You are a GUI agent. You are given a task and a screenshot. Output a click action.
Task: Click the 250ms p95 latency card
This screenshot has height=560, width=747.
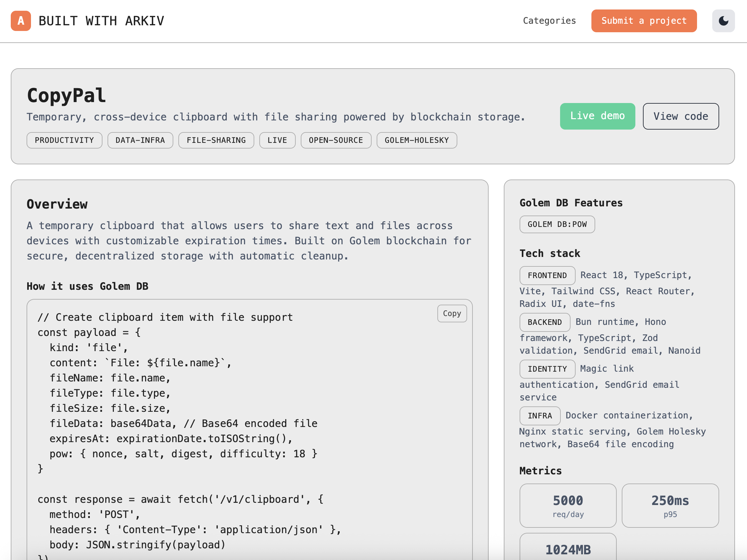[670, 505]
